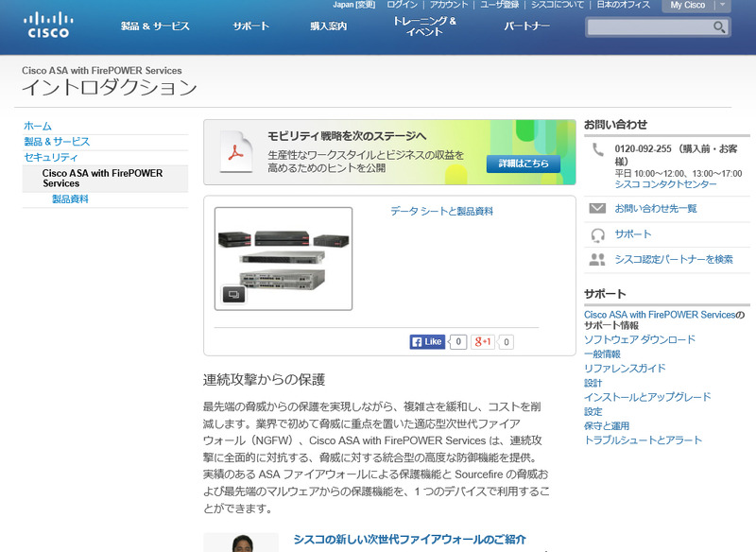Click the envelope contact icon
Screen dimensions: 756x552
(x=597, y=208)
